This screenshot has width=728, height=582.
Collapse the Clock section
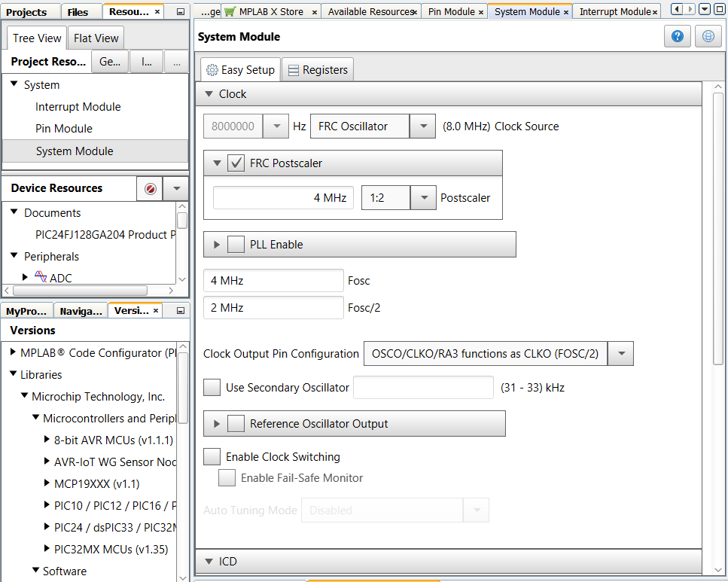(x=209, y=94)
